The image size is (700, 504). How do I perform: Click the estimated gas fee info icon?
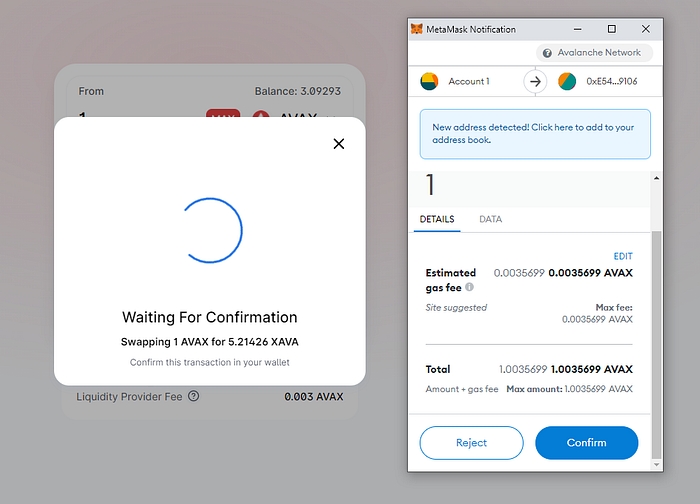coord(469,287)
